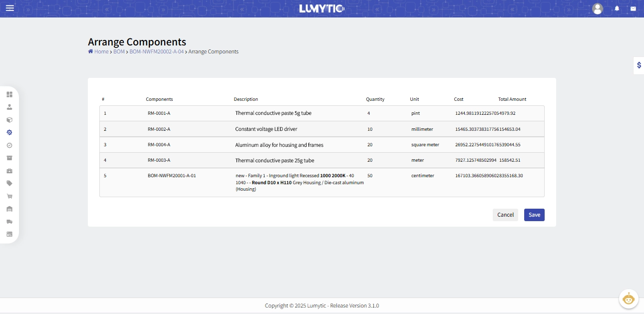Click the Save button

(534, 215)
